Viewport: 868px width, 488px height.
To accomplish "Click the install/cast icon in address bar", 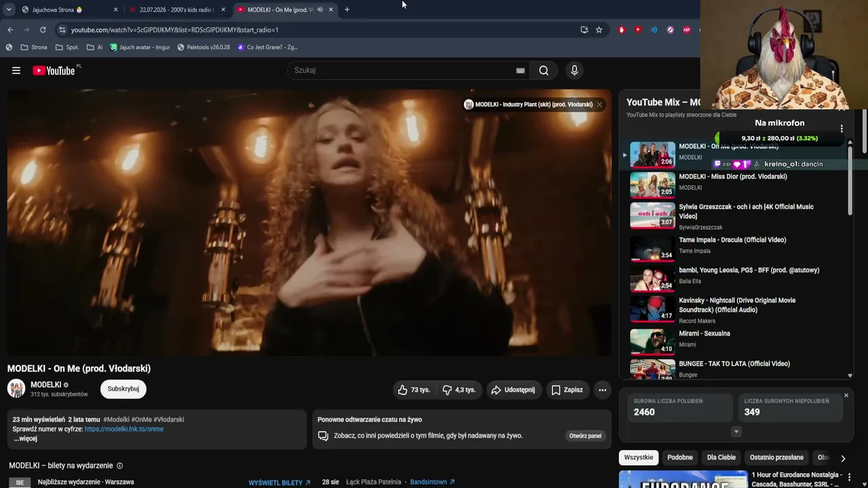I will point(584,30).
